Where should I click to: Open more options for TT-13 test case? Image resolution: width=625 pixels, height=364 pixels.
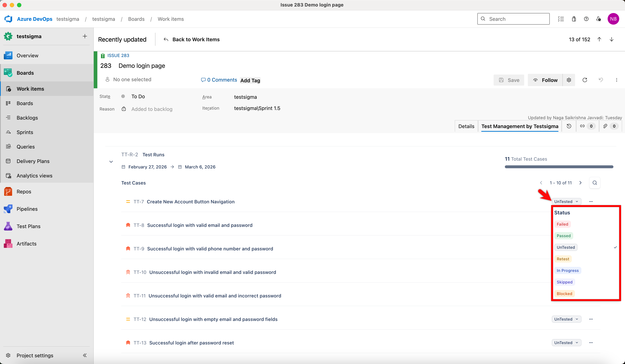pos(591,343)
